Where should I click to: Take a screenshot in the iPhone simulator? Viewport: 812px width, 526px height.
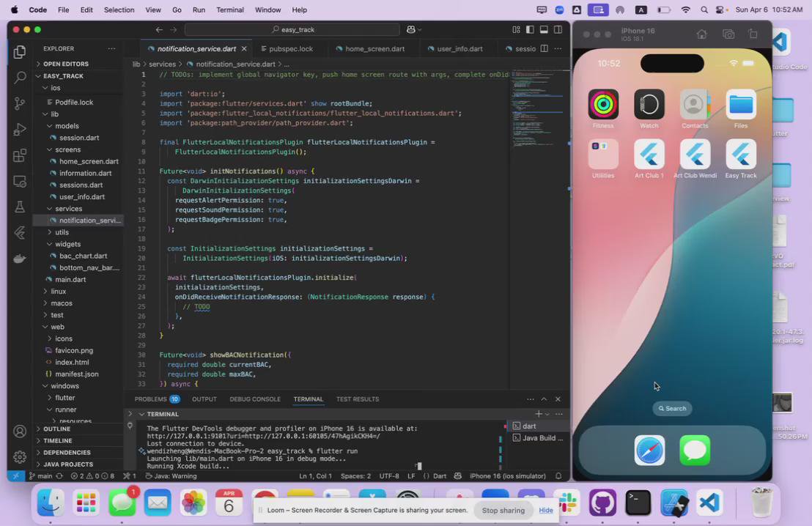(728, 34)
